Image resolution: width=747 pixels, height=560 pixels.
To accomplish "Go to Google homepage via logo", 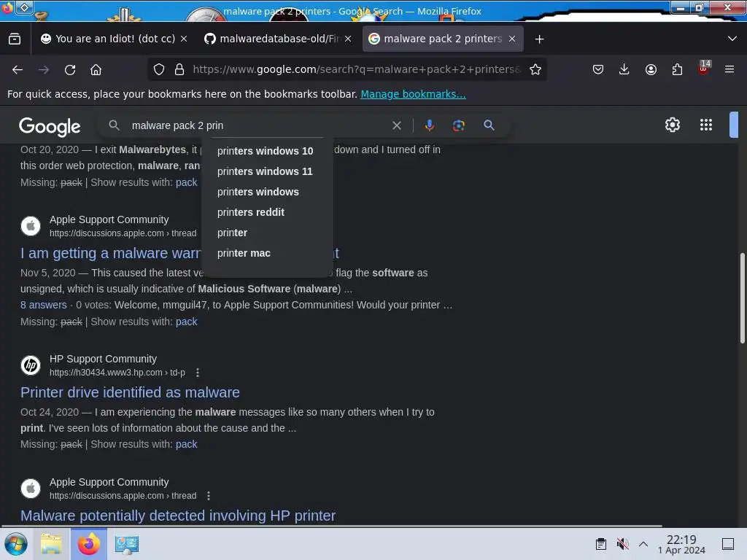I will tap(50, 126).
